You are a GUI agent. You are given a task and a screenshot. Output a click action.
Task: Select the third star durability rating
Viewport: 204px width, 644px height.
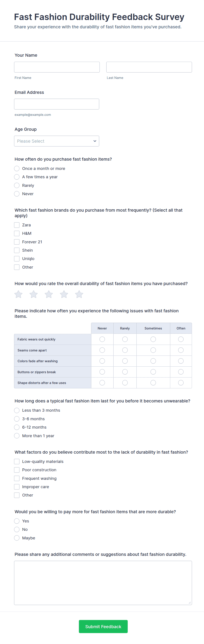coord(49,294)
